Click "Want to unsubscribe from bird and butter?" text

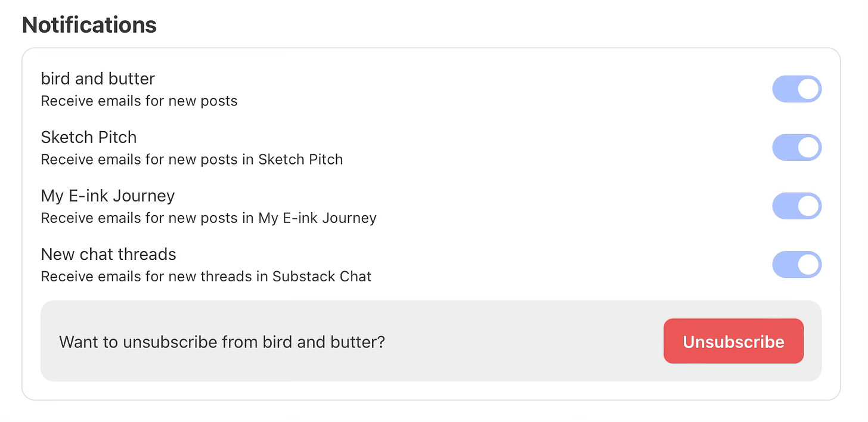pyautogui.click(x=222, y=342)
